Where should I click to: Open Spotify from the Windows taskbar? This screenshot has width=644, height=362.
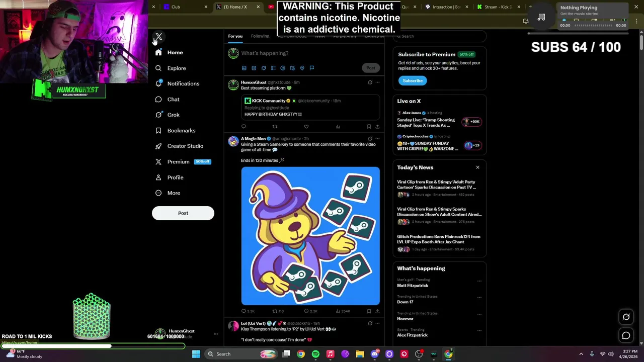point(315,354)
